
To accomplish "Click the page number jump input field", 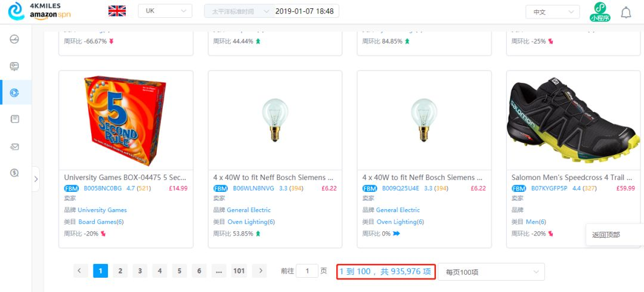I will tap(307, 271).
